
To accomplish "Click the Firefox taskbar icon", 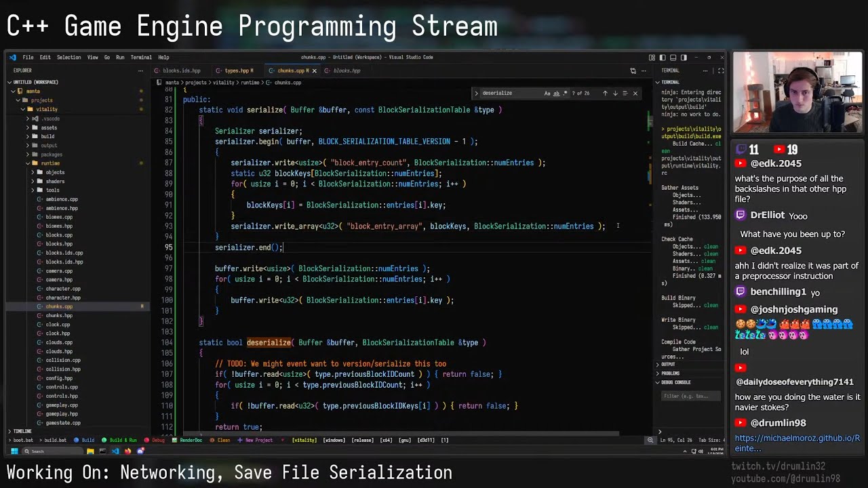I will tap(127, 451).
